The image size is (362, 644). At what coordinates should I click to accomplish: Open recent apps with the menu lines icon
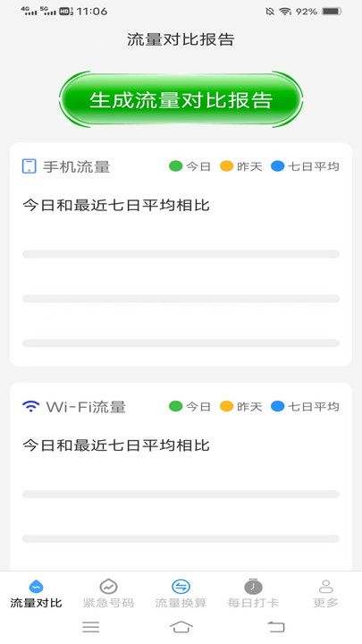coord(90,627)
